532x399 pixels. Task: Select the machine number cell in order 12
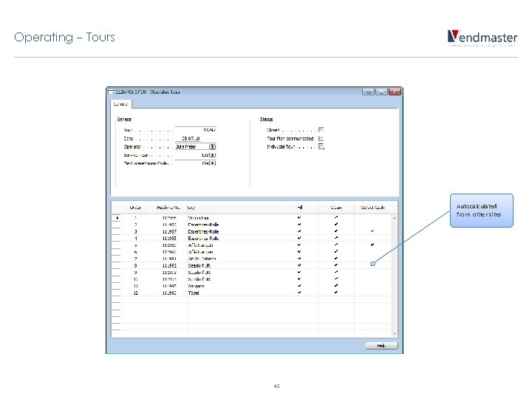[x=168, y=293]
